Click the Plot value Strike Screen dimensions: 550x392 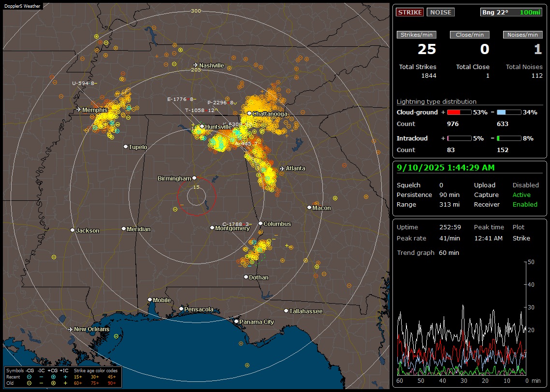point(521,238)
